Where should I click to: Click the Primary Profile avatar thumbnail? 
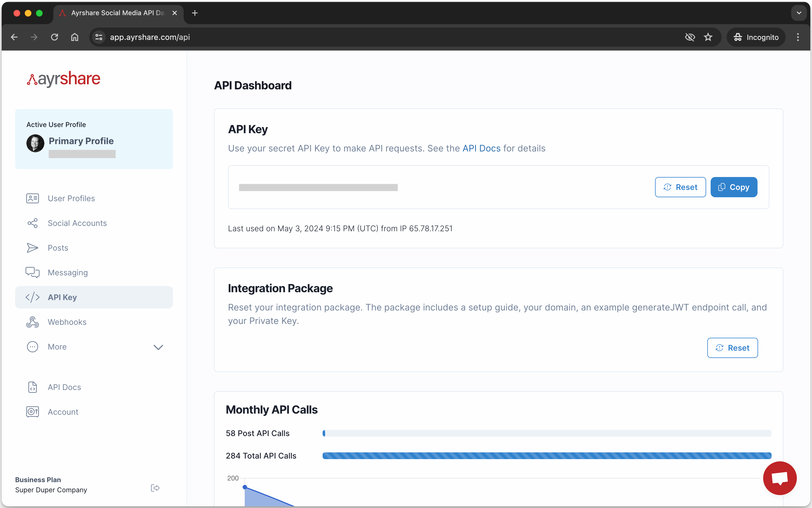[x=35, y=144]
